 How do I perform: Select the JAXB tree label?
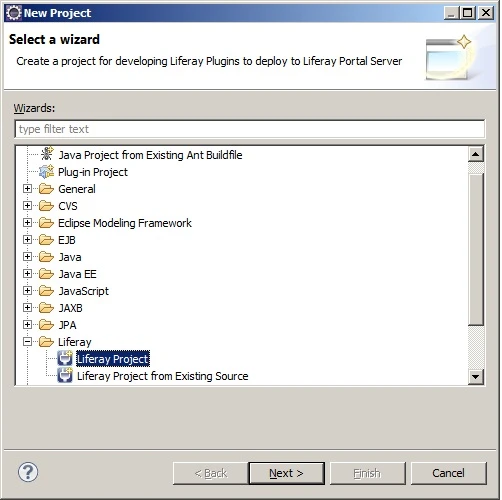coord(70,308)
